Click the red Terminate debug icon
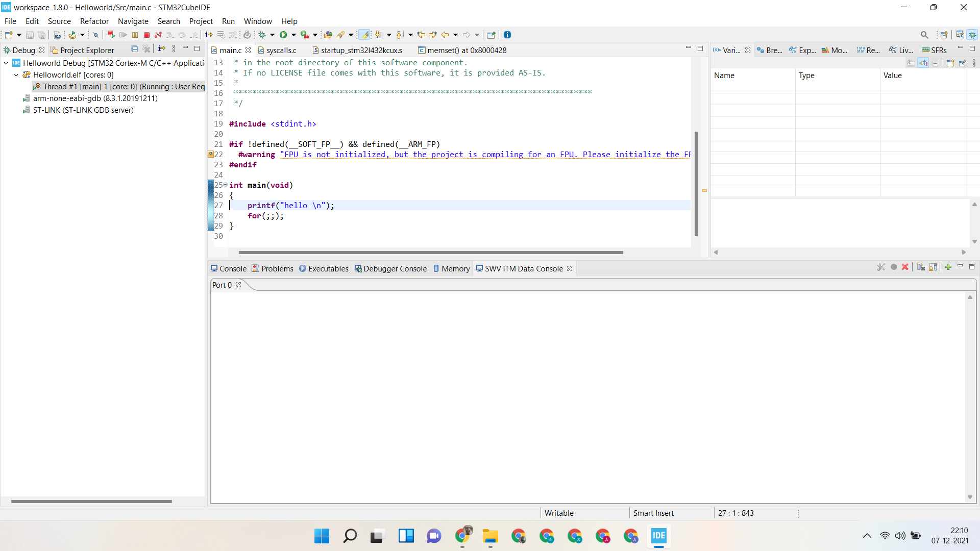This screenshot has height=551, width=980. point(146,35)
